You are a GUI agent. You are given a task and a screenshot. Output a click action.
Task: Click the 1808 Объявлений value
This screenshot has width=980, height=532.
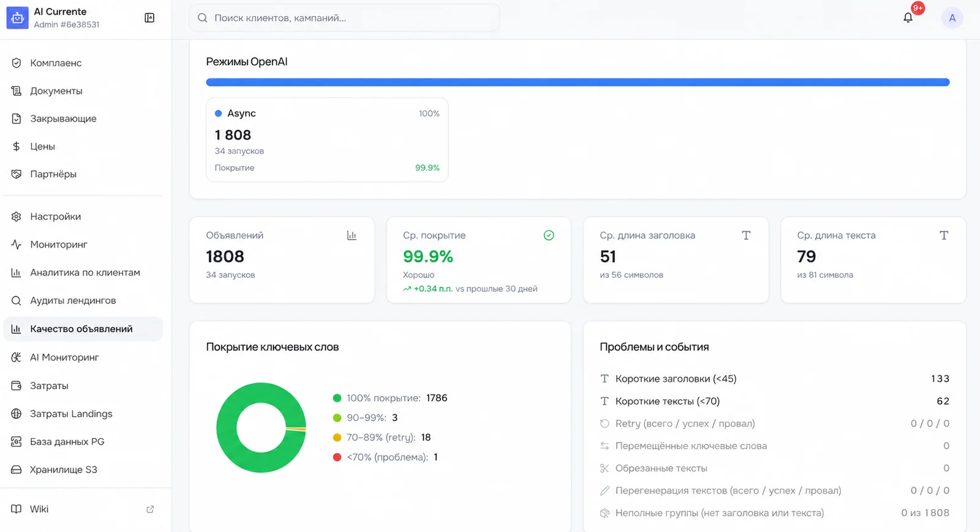[225, 256]
